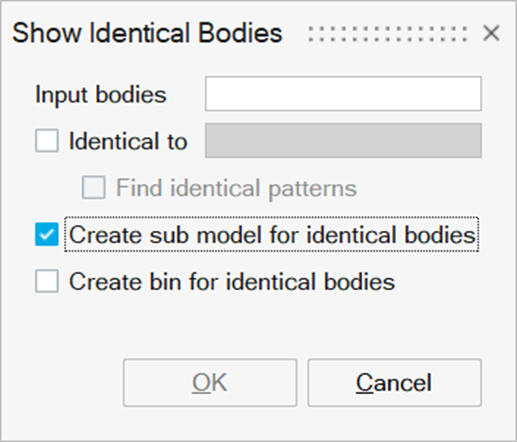The image size is (517, 442).
Task: Click the dotted drag grip in title bar
Action: pos(388,34)
